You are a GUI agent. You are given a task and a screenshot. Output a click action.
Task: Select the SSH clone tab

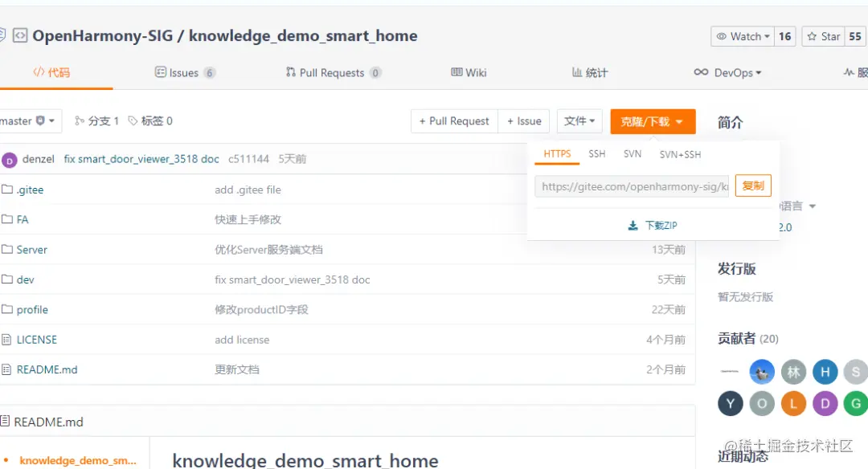pos(596,154)
